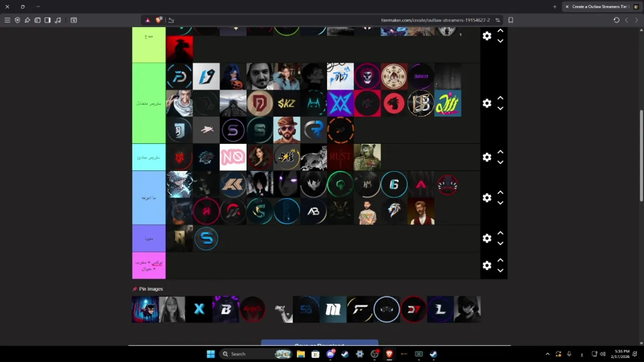
Task: Click the shield icon in browser toolbar
Action: click(x=17, y=20)
